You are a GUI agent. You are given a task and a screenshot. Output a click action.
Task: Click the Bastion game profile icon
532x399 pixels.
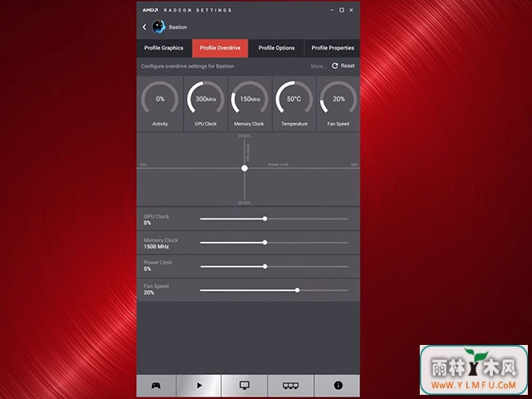[x=159, y=27]
